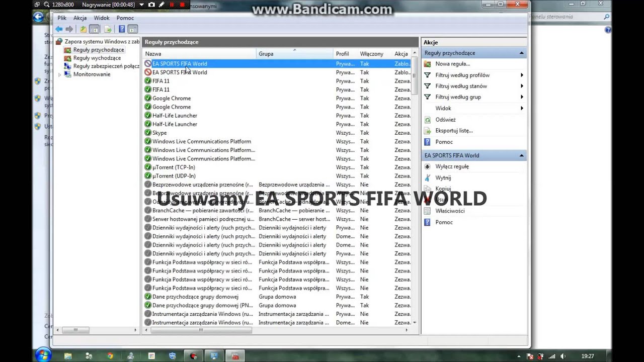Image resolution: width=644 pixels, height=362 pixels.
Task: Select the Skype rule row
Action: coord(277,133)
